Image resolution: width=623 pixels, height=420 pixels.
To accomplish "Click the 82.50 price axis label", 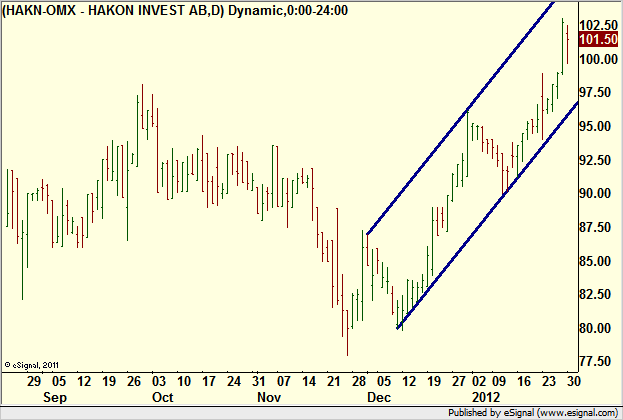I will [595, 294].
